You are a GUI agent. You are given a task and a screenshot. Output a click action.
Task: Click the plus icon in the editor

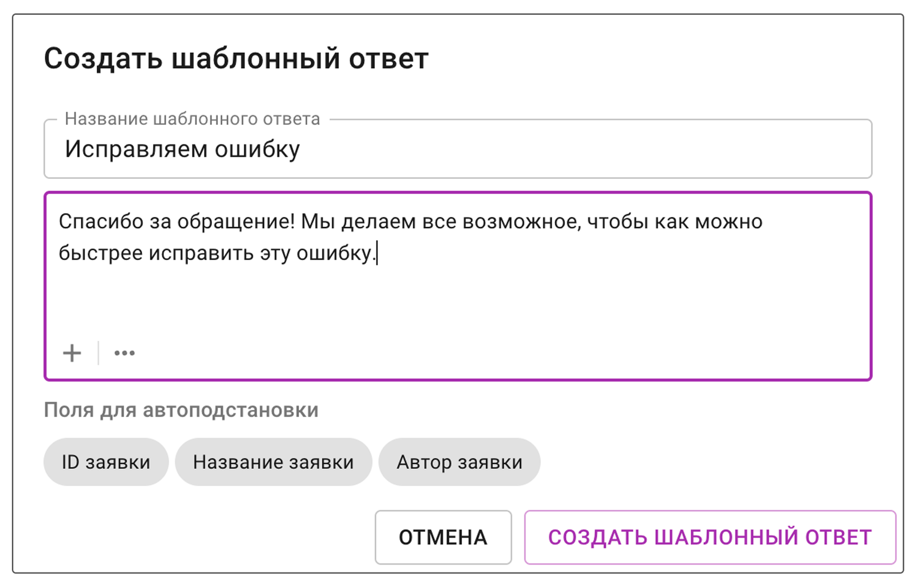[72, 353]
